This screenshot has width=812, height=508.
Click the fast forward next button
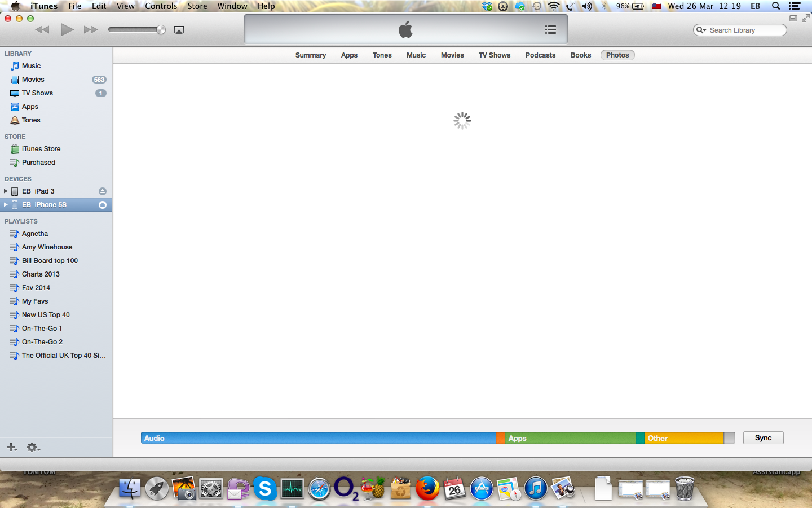pos(91,30)
